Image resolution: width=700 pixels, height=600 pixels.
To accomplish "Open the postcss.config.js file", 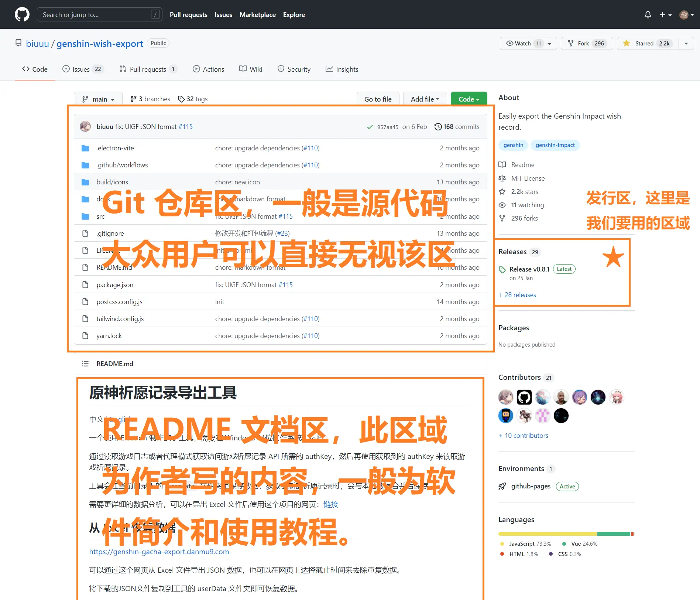I will (x=119, y=302).
